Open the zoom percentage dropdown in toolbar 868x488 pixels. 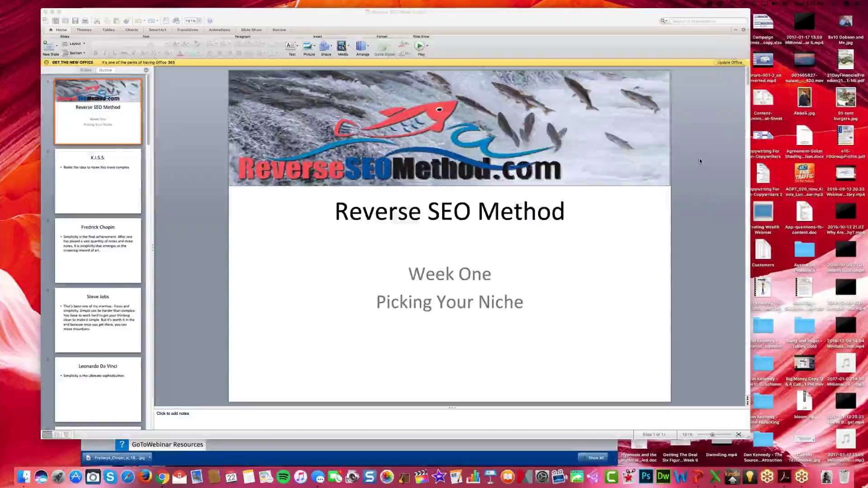199,21
